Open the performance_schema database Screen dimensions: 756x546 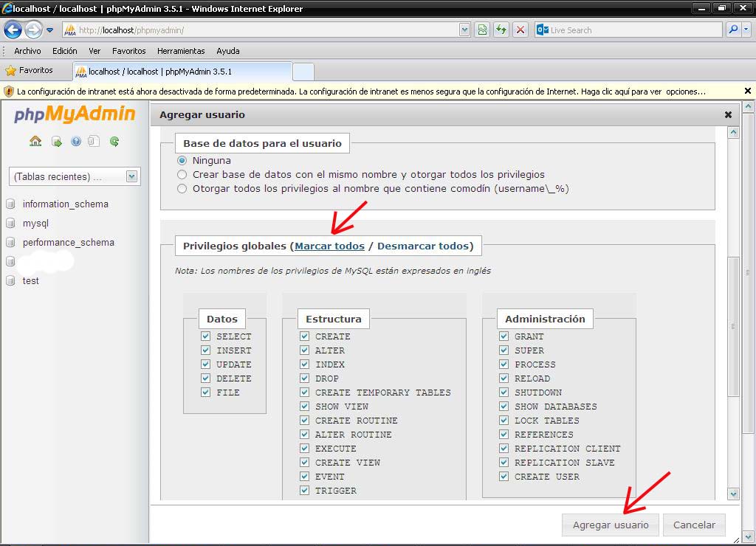click(x=69, y=243)
